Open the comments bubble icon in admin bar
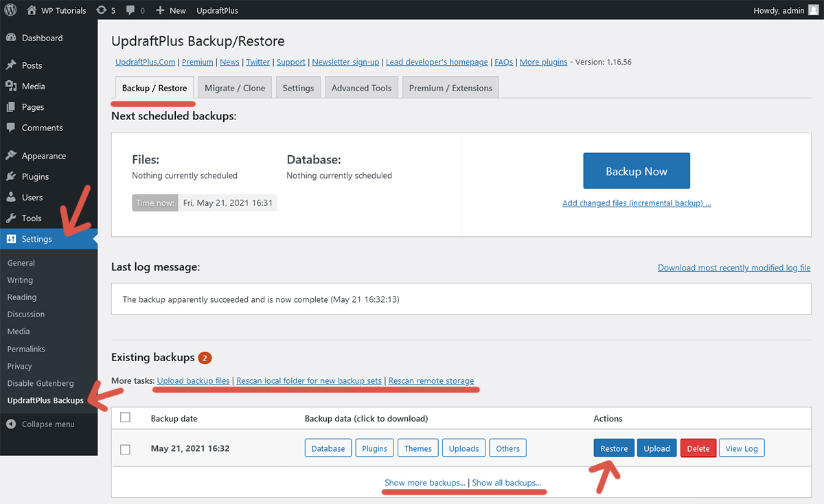The width and height of the screenshot is (824, 504). coord(131,11)
